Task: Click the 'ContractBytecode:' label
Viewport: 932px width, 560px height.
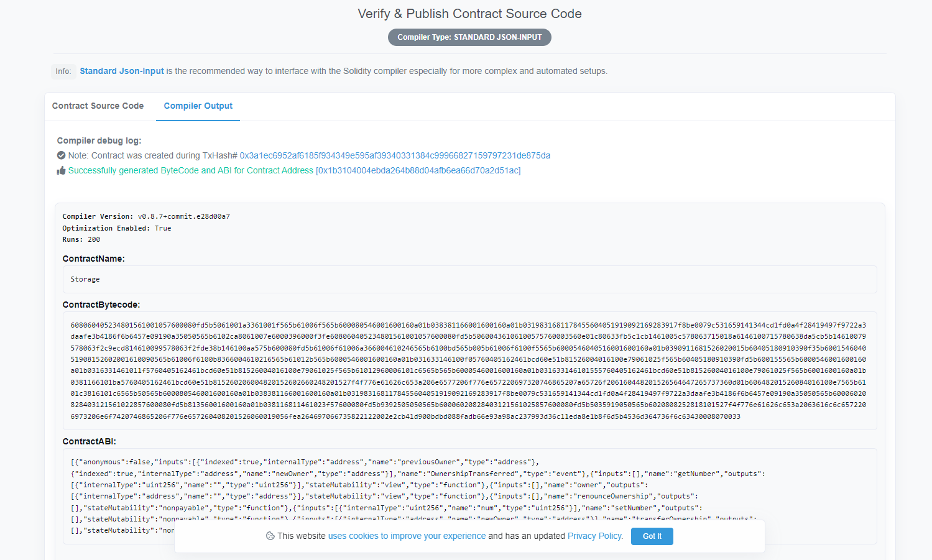Action: (101, 305)
